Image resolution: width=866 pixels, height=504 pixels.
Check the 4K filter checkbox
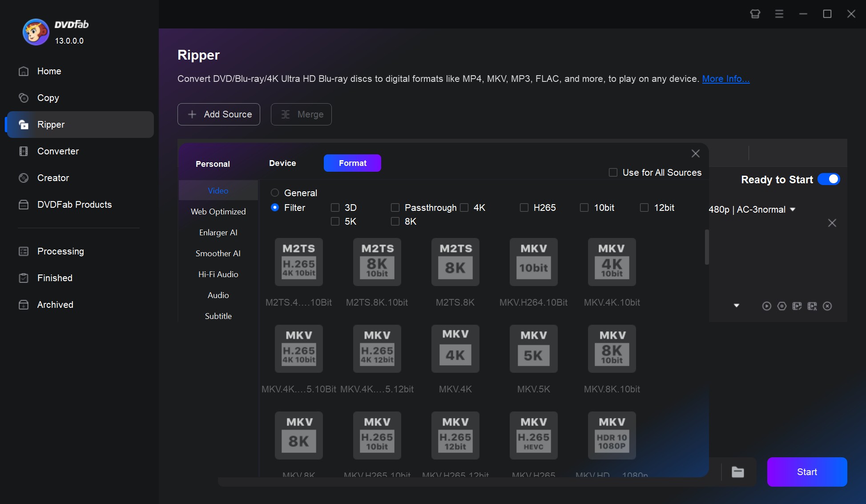(465, 207)
